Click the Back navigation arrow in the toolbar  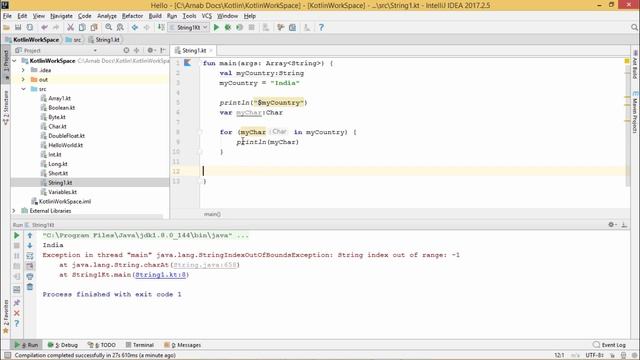pos(134,27)
